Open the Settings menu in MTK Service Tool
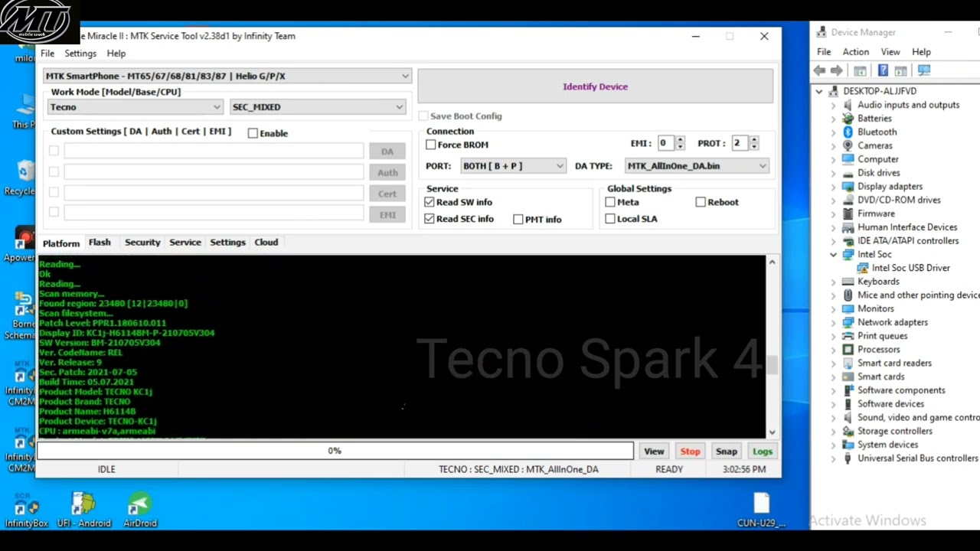Screen dimensions: 980x551 tap(80, 54)
